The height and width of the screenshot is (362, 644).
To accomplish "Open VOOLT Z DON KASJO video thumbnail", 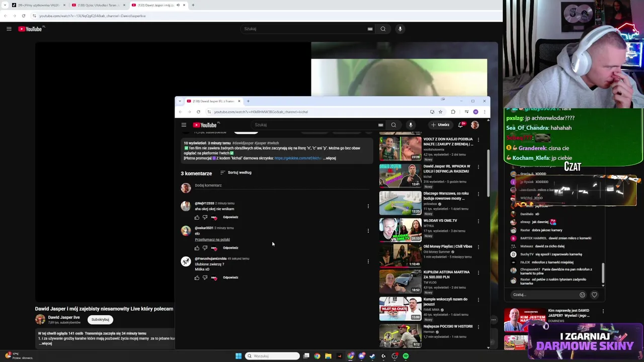I will [400, 148].
